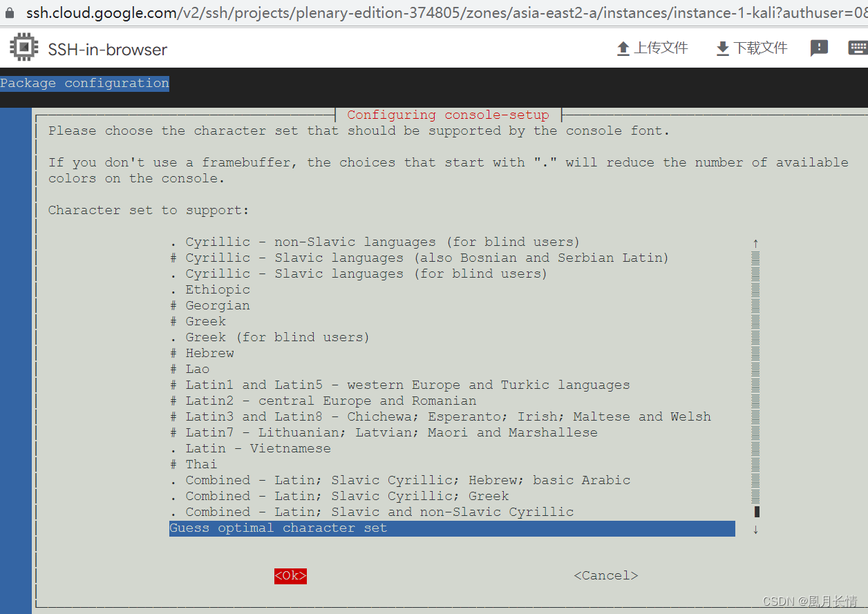
Task: Choose the Georgian character set
Action: point(210,305)
